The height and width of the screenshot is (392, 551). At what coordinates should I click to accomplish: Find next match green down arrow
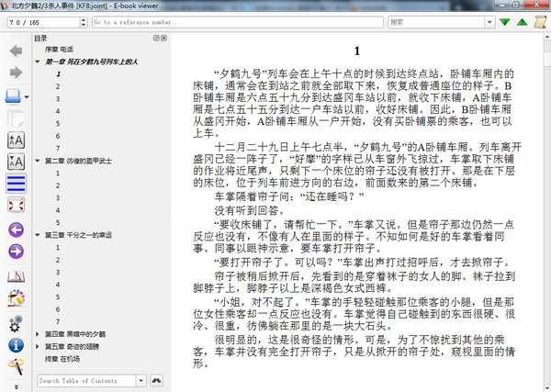coord(504,22)
